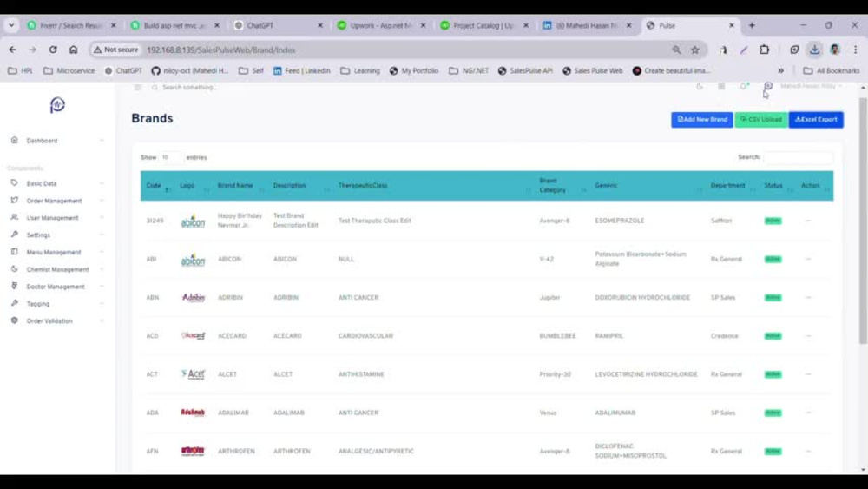Sort table by TherapeuticClass column header
The height and width of the screenshot is (489, 868).
tap(435, 186)
